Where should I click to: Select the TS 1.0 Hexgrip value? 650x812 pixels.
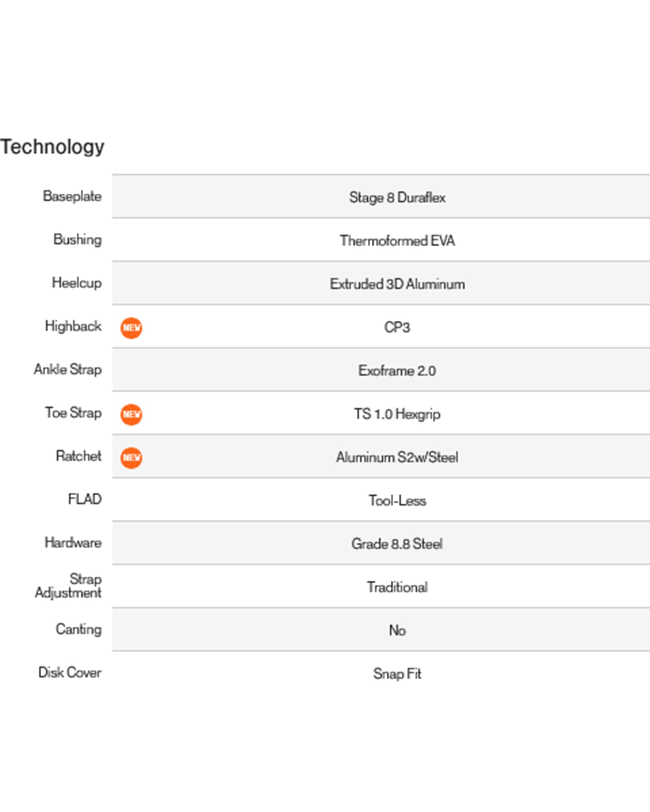pos(397,414)
